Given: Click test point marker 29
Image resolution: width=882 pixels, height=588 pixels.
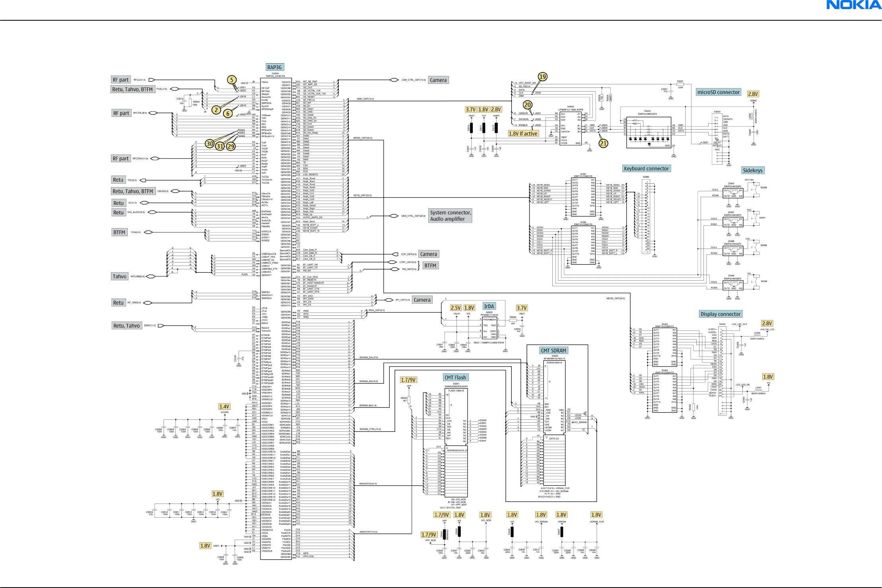Looking at the screenshot, I should [231, 146].
